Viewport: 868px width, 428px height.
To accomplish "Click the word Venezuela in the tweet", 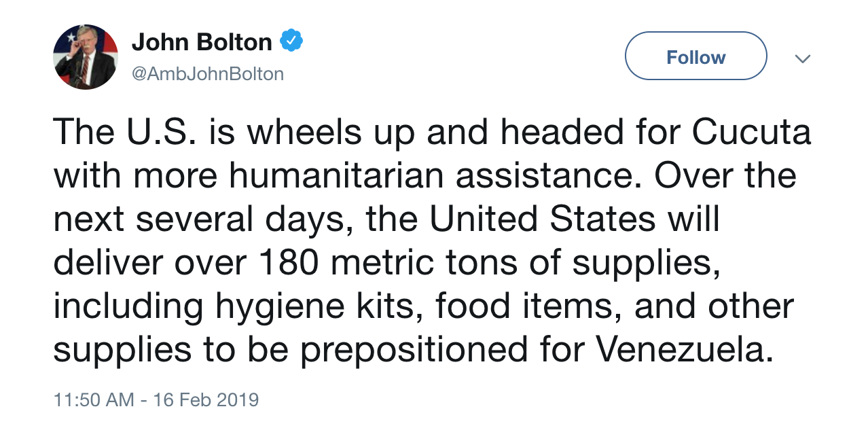I will [x=685, y=350].
